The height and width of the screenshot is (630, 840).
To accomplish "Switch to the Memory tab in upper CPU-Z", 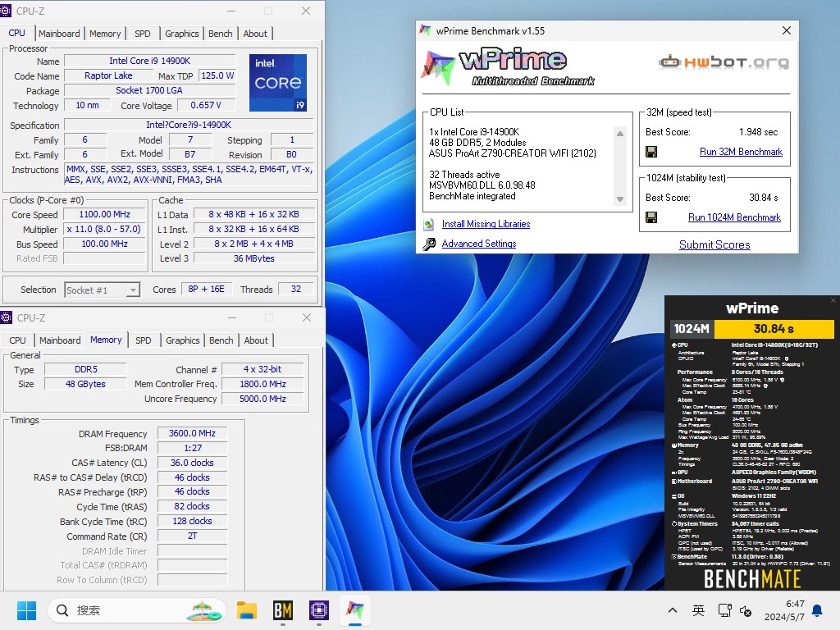I will (105, 33).
